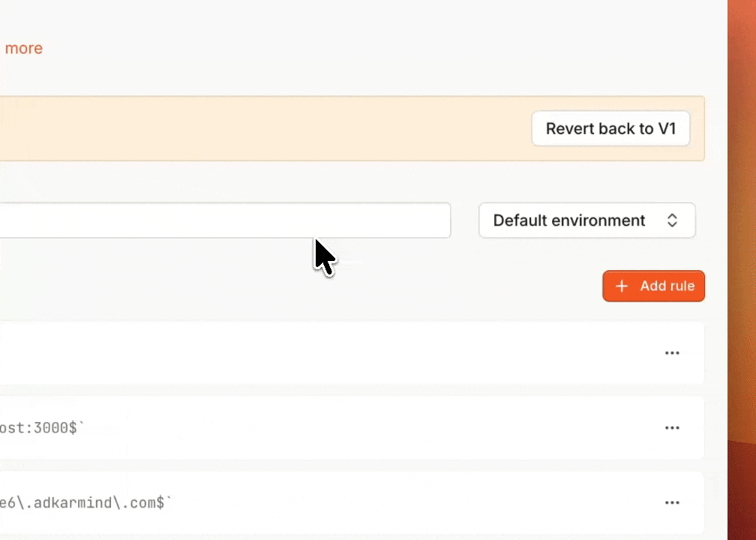Click the "Revert back to V1" label text
This screenshot has width=756, height=540.
click(610, 129)
